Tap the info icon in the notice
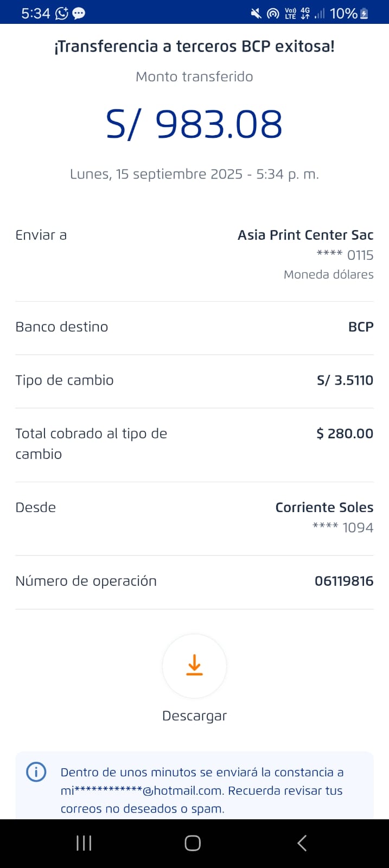 (36, 772)
